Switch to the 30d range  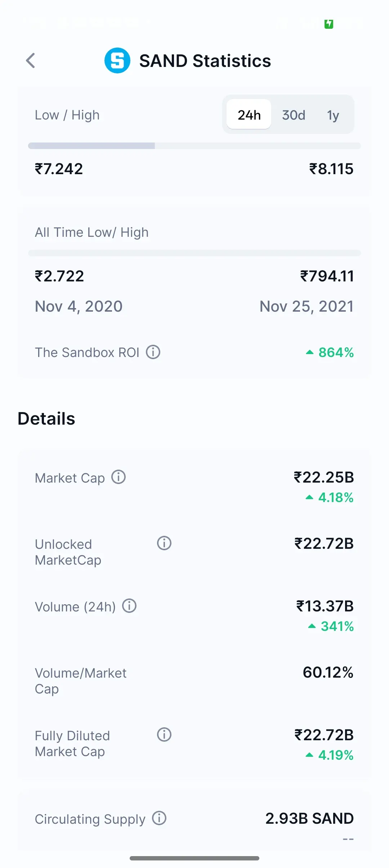pos(294,115)
